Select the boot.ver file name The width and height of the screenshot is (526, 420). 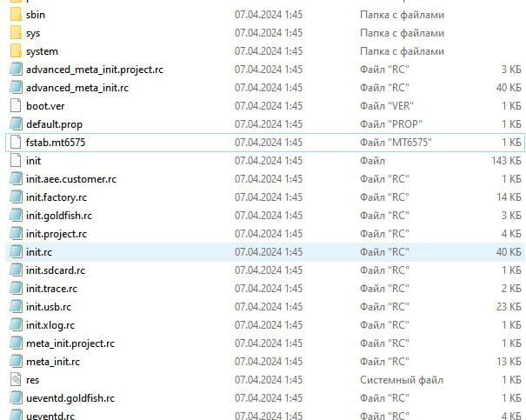(x=45, y=106)
